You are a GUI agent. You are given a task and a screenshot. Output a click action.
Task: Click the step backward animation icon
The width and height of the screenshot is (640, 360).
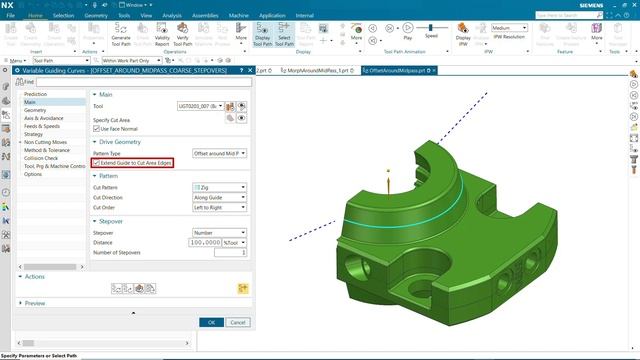click(373, 28)
